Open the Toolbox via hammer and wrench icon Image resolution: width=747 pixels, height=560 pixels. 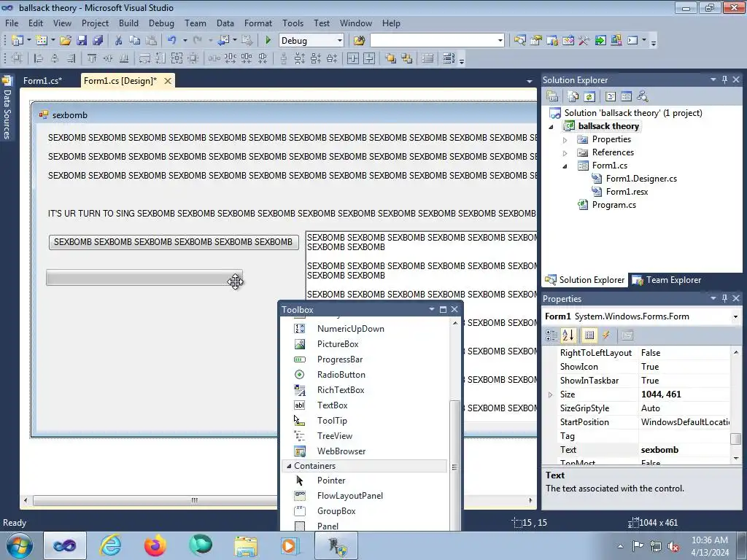tap(584, 41)
